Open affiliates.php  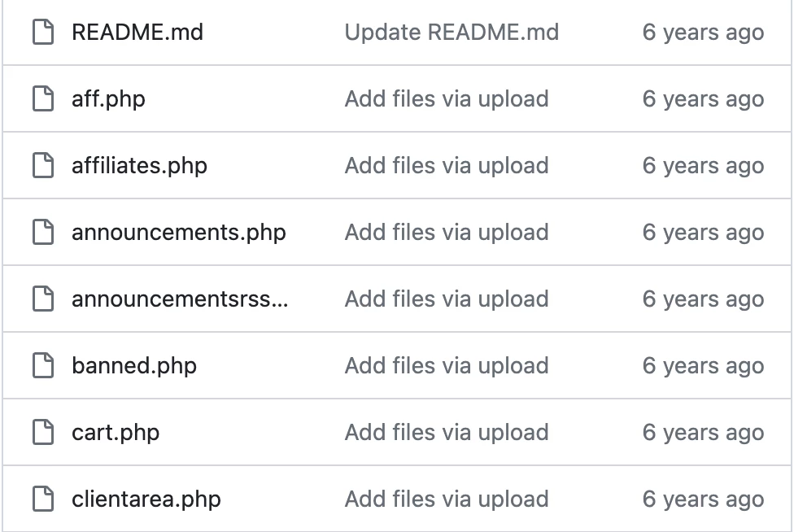tap(139, 165)
